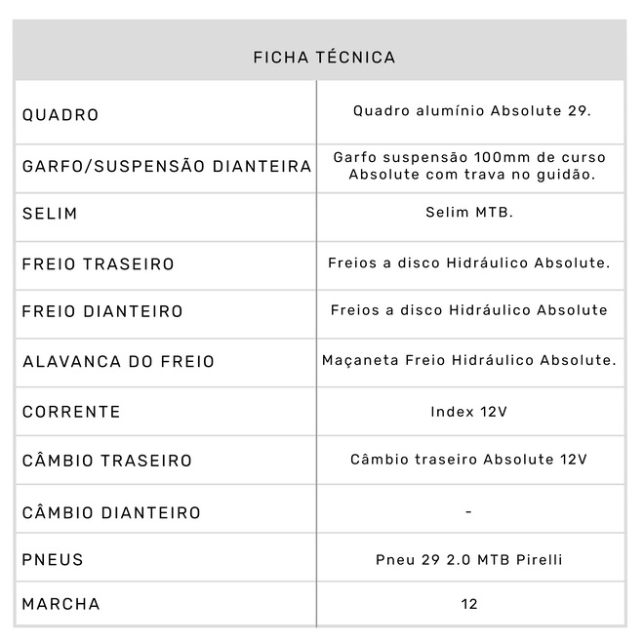Image resolution: width=644 pixels, height=644 pixels.
Task: Click the Câmbio traseiro Absolute 12V value
Action: pos(469,460)
